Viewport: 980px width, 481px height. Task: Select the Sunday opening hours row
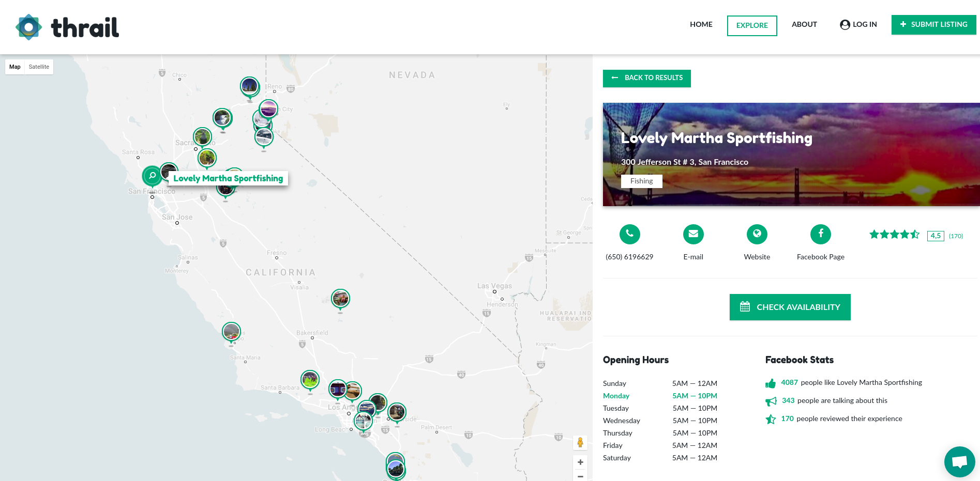(x=660, y=383)
